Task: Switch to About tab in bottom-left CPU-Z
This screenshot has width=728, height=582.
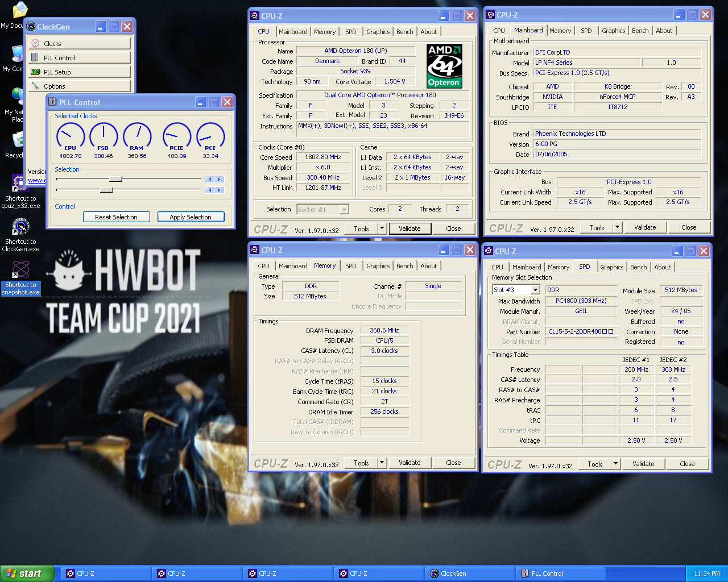Action: 429,266
